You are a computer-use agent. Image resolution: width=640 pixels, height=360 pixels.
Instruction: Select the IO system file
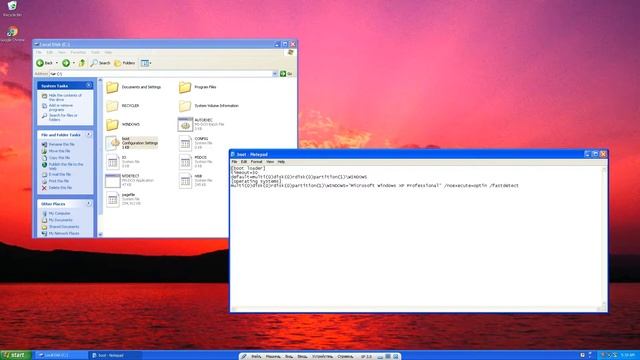(123, 162)
